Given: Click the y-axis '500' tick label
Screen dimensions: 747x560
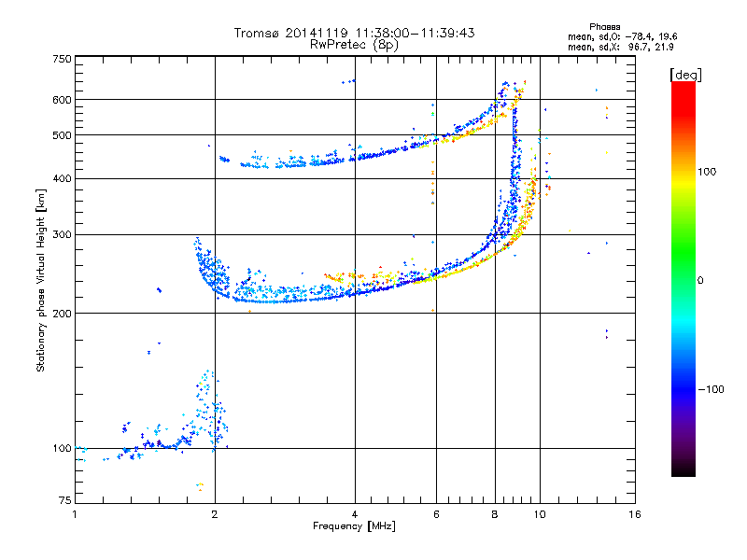Looking at the screenshot, I should click(x=63, y=135).
